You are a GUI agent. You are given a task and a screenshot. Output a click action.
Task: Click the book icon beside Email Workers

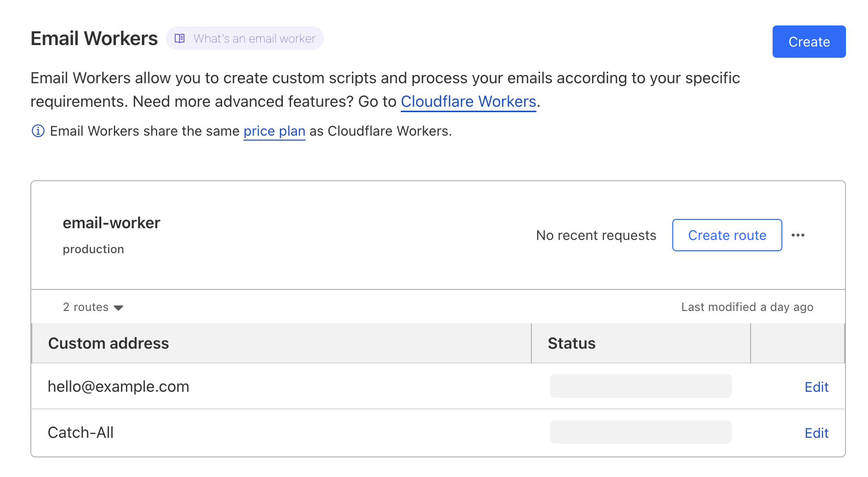[180, 39]
